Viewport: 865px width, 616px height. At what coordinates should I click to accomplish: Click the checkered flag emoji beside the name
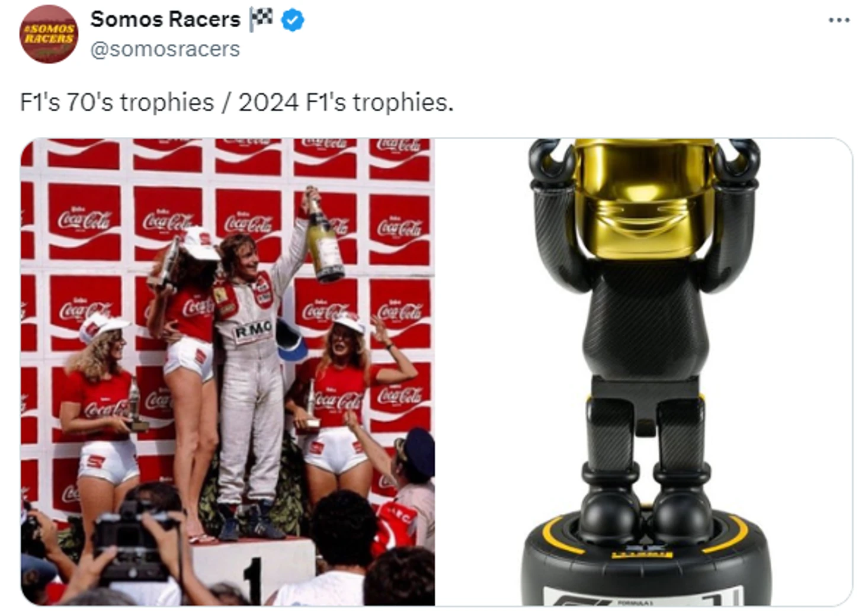(x=261, y=20)
